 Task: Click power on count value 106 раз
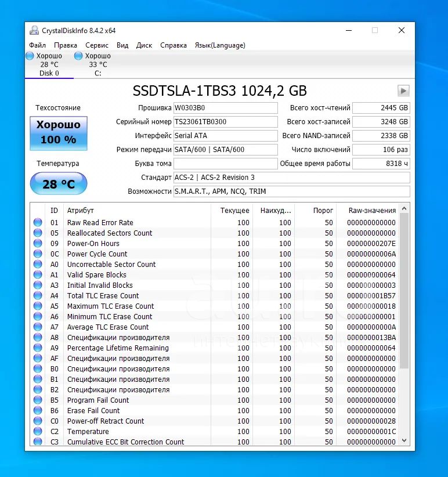(x=381, y=149)
